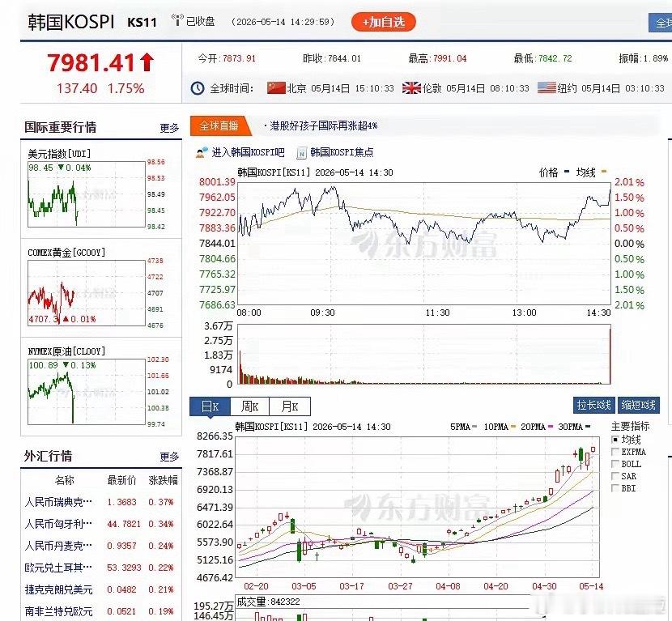Open the 韩国KOSPI焦点 link
Viewport: 672px width, 621px height.
342,152
